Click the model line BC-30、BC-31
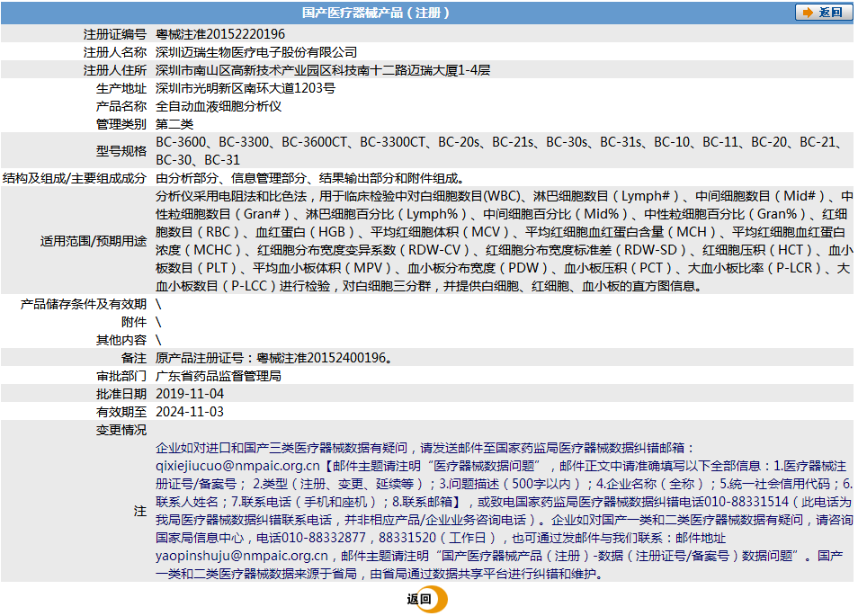The width and height of the screenshot is (858, 616). [198, 160]
